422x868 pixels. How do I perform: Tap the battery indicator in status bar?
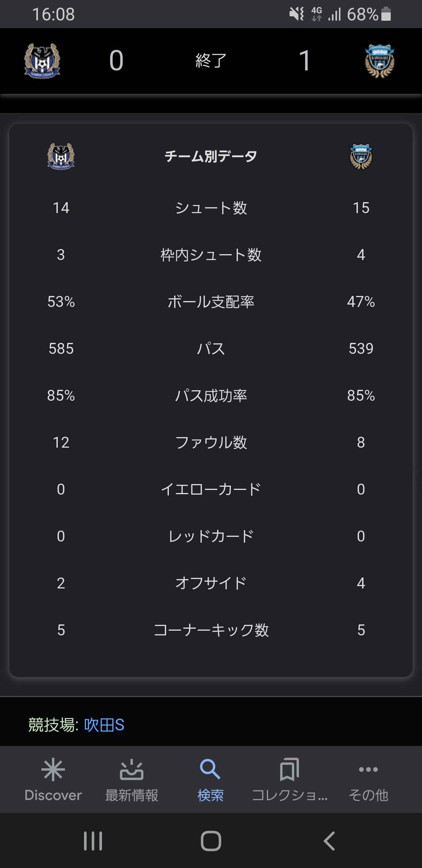386,14
